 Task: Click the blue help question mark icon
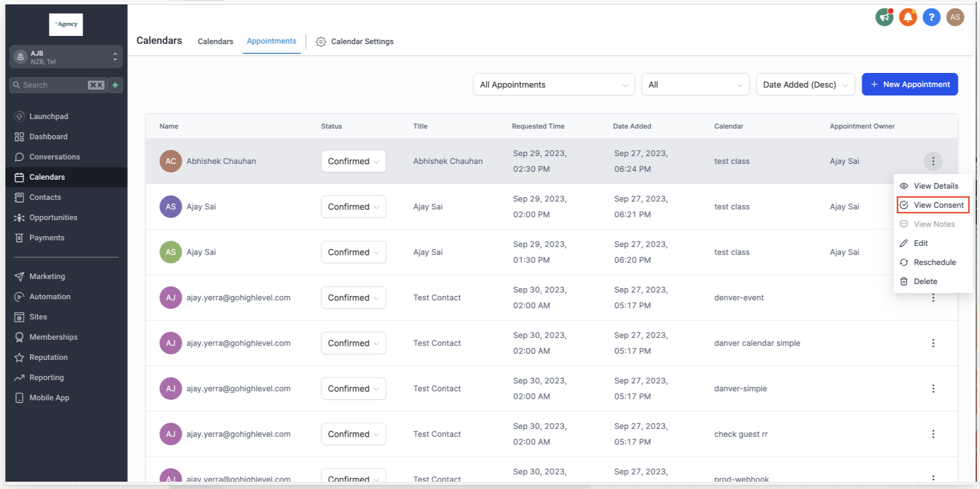931,17
